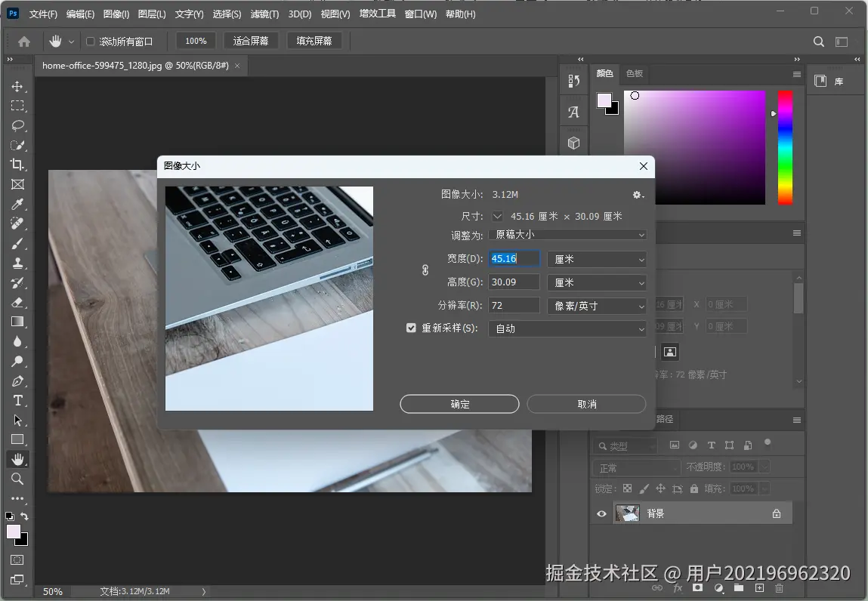
Task: Click the foreground color swatch in Color panel
Action: coord(604,100)
